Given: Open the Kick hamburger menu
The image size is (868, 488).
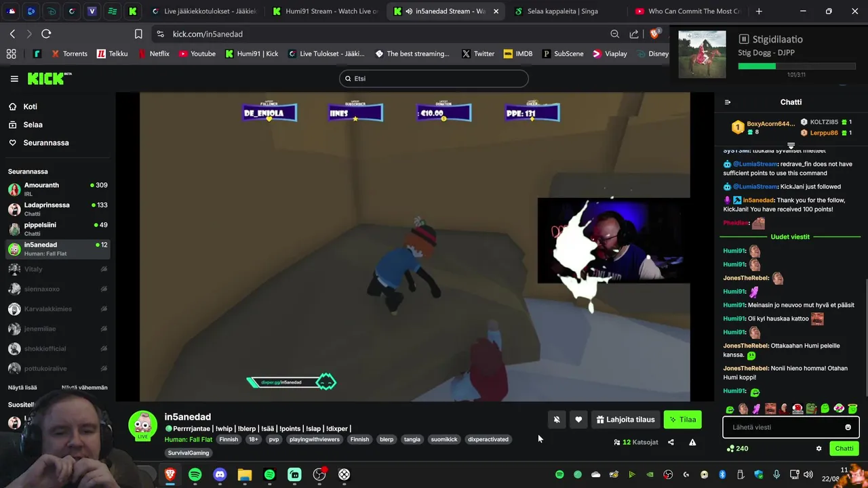Looking at the screenshot, I should [14, 79].
